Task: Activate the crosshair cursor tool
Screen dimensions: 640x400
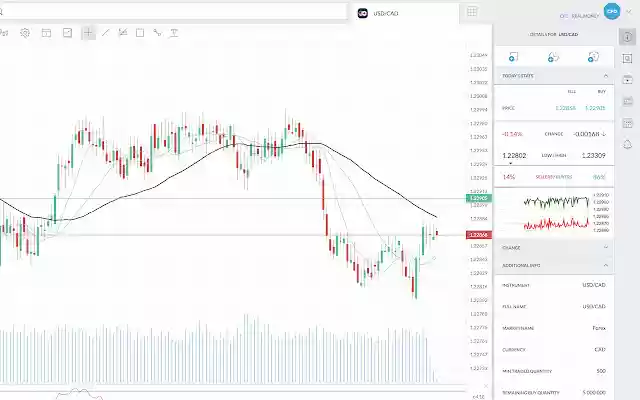Action: (x=88, y=33)
